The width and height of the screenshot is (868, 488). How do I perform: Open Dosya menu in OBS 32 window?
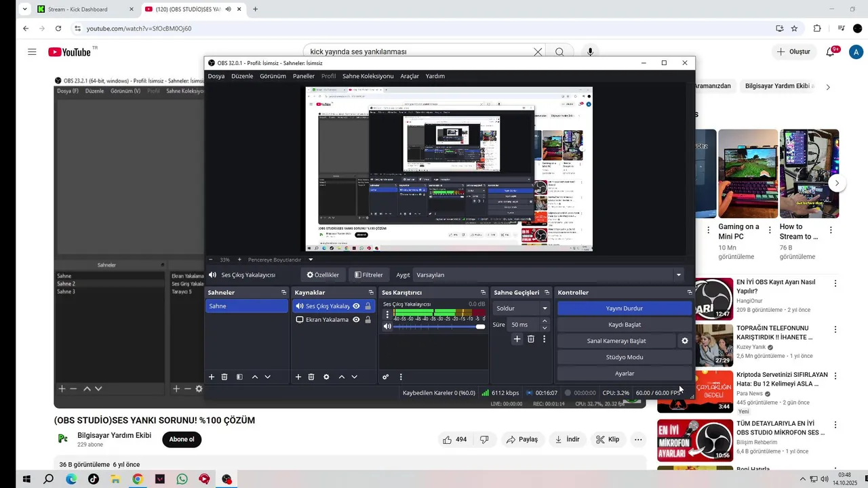pyautogui.click(x=216, y=76)
